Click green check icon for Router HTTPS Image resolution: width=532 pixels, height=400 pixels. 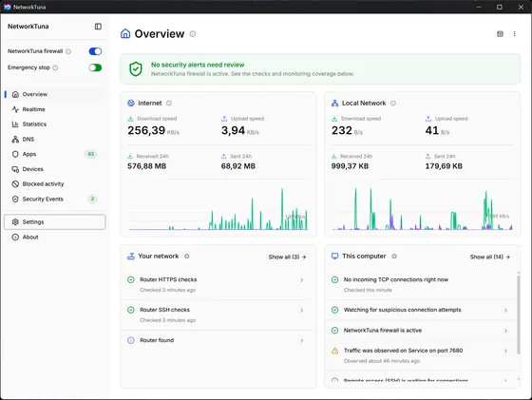coord(131,280)
